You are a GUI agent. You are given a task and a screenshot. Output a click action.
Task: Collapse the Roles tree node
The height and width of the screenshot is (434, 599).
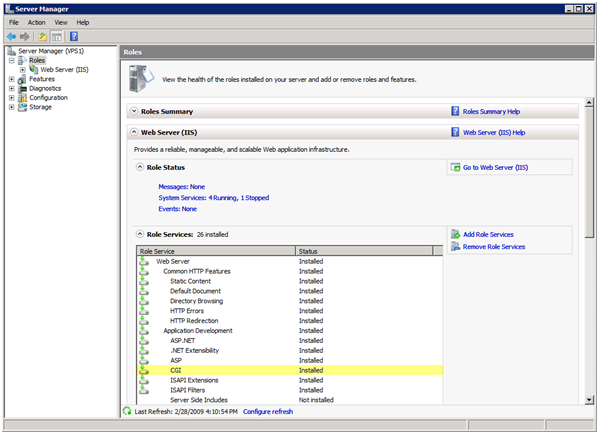[x=11, y=60]
